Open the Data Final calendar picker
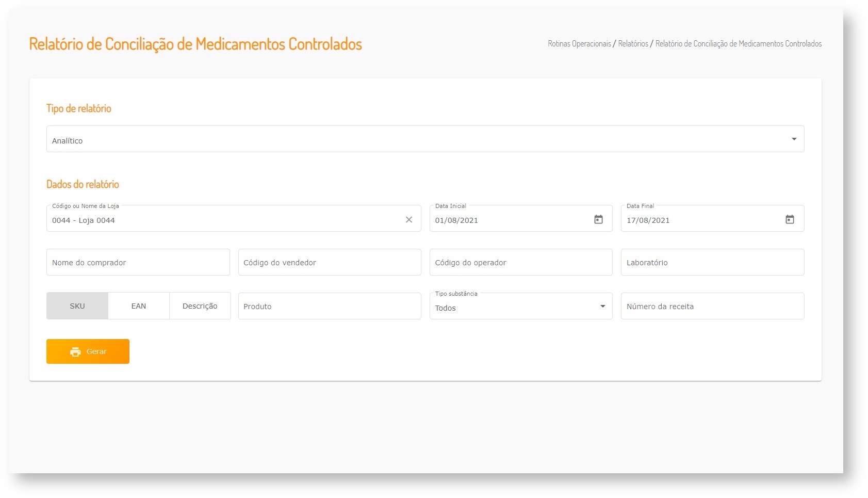 click(790, 220)
